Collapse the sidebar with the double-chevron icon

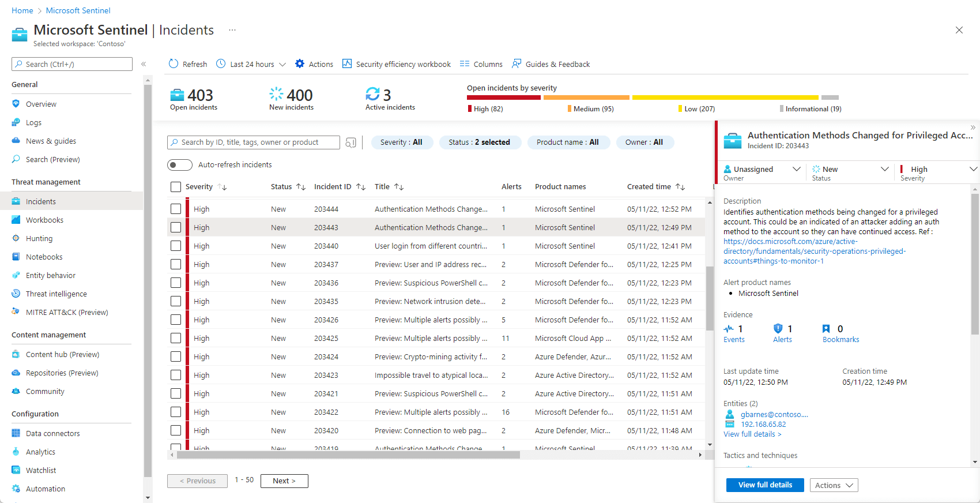point(144,64)
